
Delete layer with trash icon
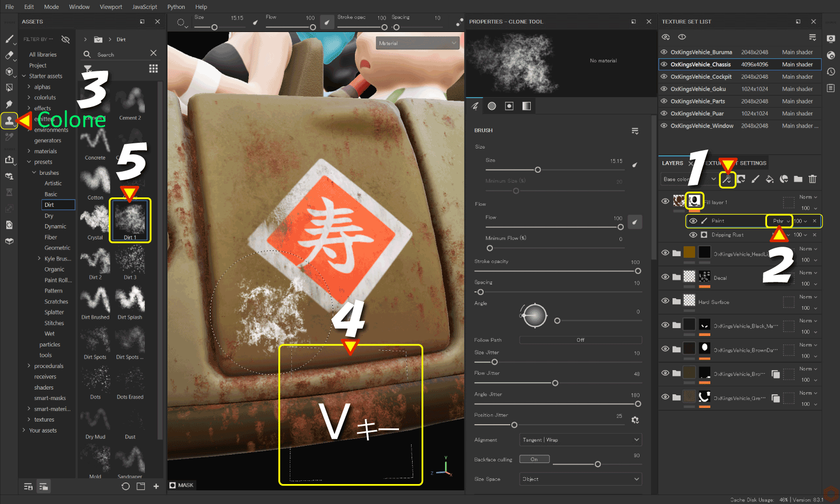[x=812, y=179]
